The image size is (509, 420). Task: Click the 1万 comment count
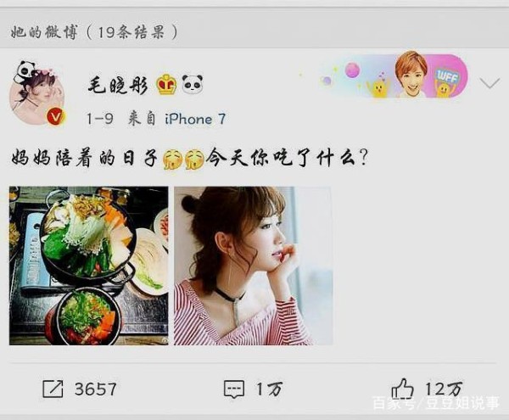coord(270,389)
